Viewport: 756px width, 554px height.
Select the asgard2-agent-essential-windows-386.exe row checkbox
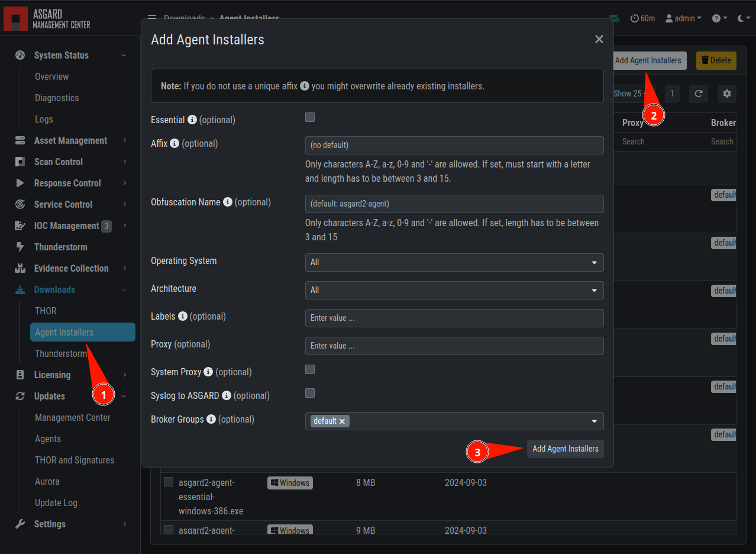click(x=169, y=482)
